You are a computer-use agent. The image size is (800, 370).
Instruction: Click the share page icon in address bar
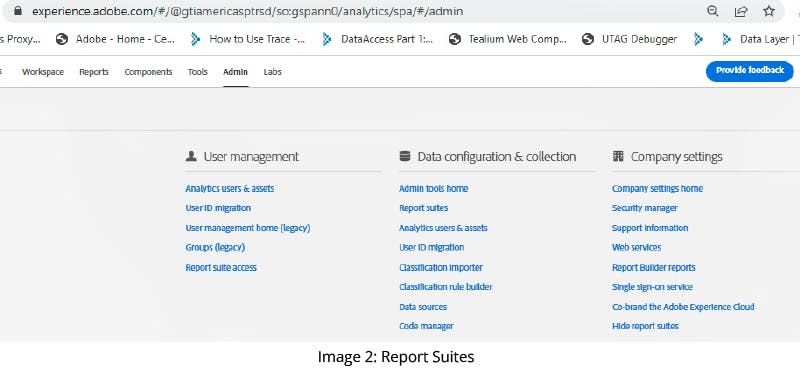(x=741, y=11)
